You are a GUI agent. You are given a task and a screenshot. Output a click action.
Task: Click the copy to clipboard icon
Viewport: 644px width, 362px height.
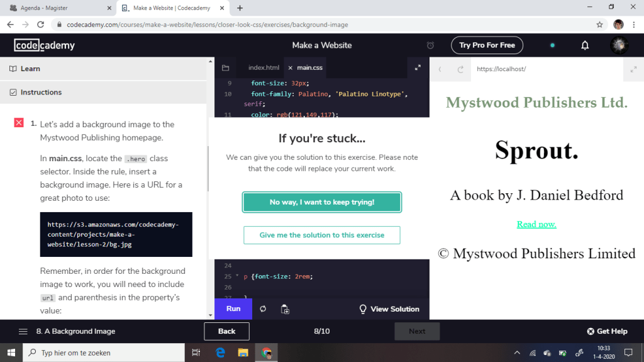[285, 309]
